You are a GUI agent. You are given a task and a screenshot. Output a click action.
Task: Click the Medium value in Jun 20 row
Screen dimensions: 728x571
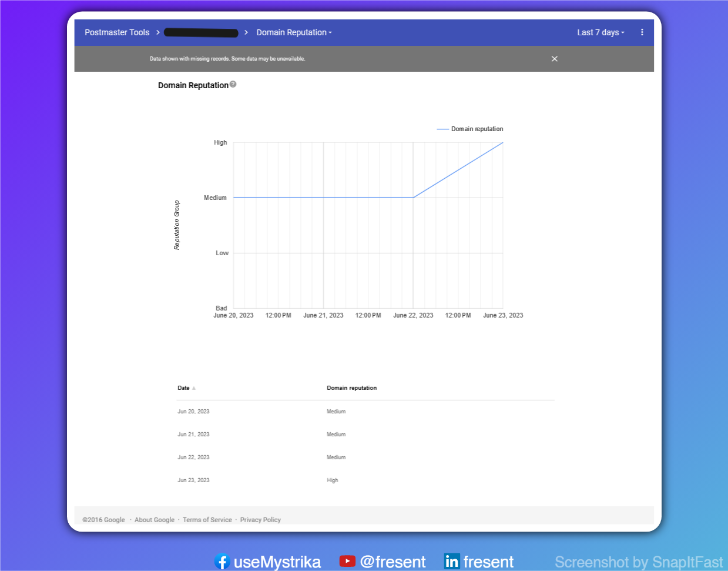point(336,412)
